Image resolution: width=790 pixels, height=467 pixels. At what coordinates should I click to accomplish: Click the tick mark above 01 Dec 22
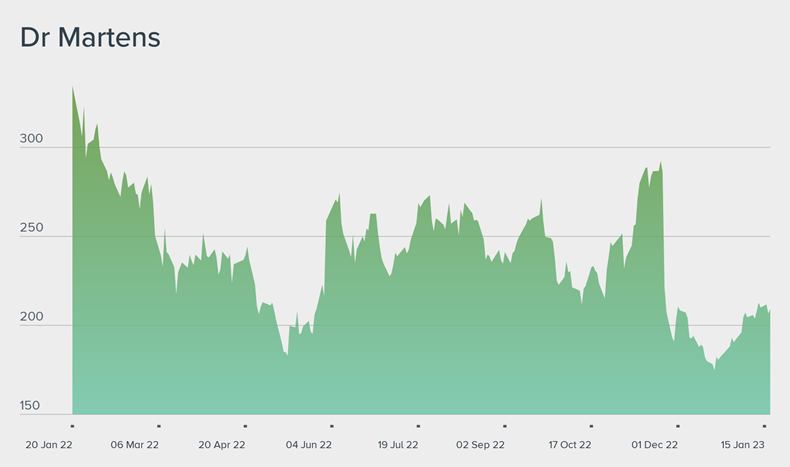(677, 425)
